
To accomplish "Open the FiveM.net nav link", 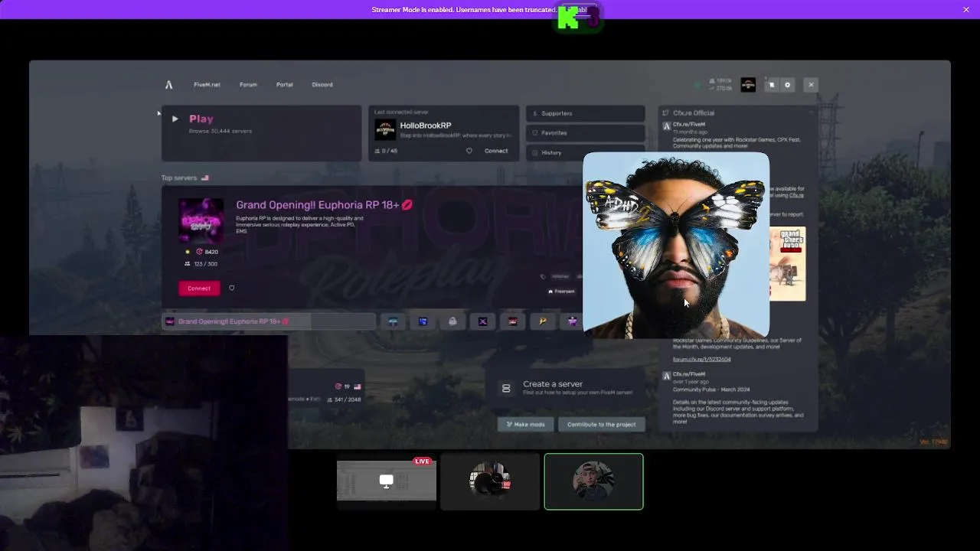I will click(x=207, y=85).
